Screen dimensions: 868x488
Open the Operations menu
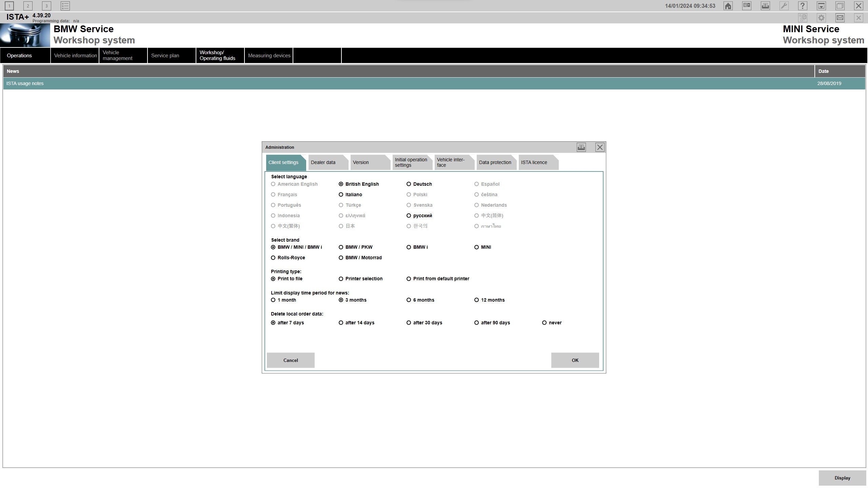[25, 55]
